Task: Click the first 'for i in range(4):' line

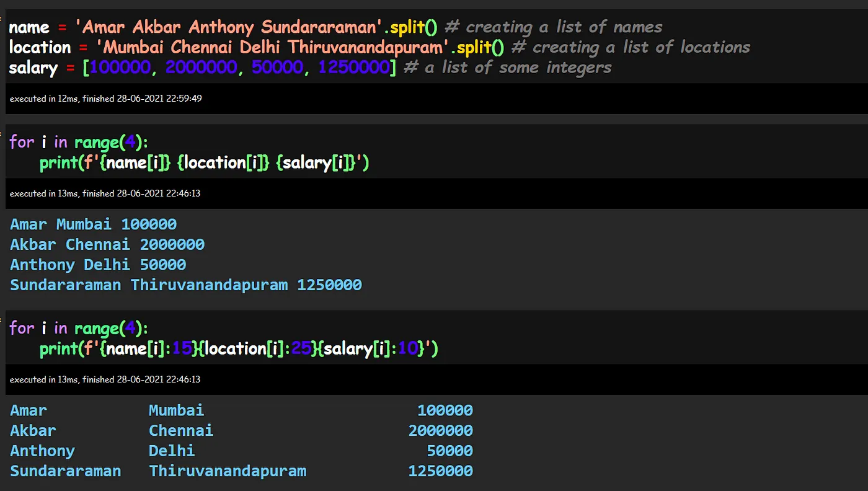Action: [79, 142]
